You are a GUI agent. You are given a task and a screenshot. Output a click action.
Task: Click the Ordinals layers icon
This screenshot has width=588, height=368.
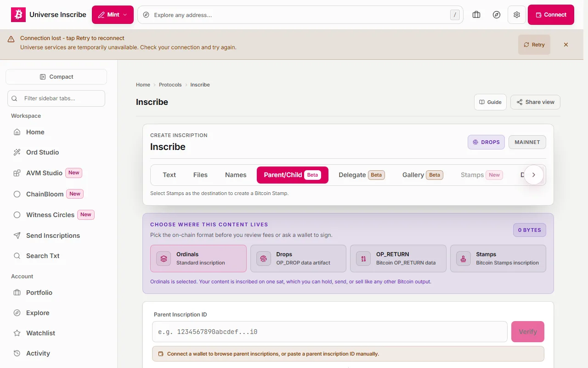pyautogui.click(x=164, y=259)
